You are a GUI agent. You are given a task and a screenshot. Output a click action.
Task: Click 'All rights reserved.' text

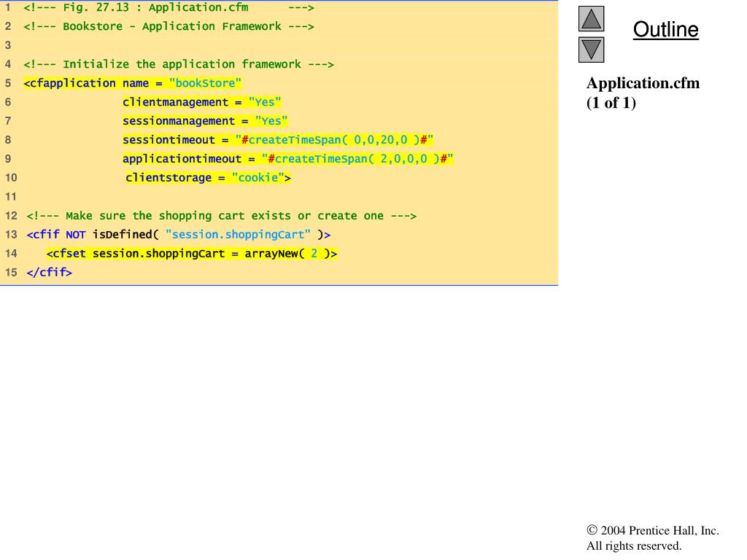pyautogui.click(x=634, y=545)
